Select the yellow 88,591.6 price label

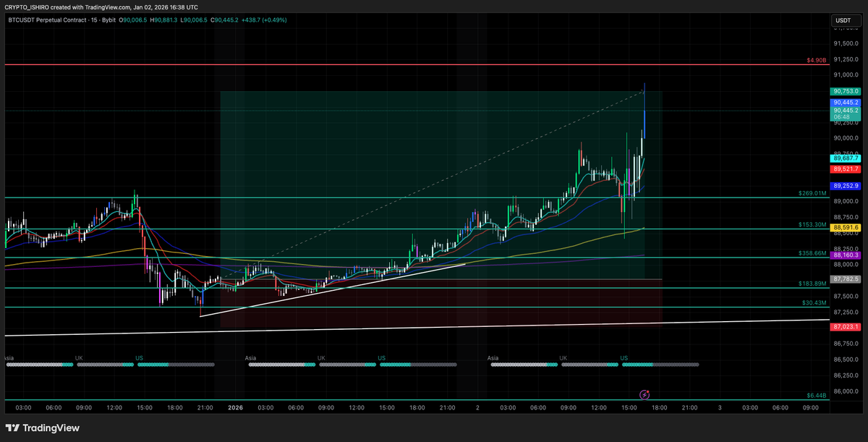pos(846,228)
